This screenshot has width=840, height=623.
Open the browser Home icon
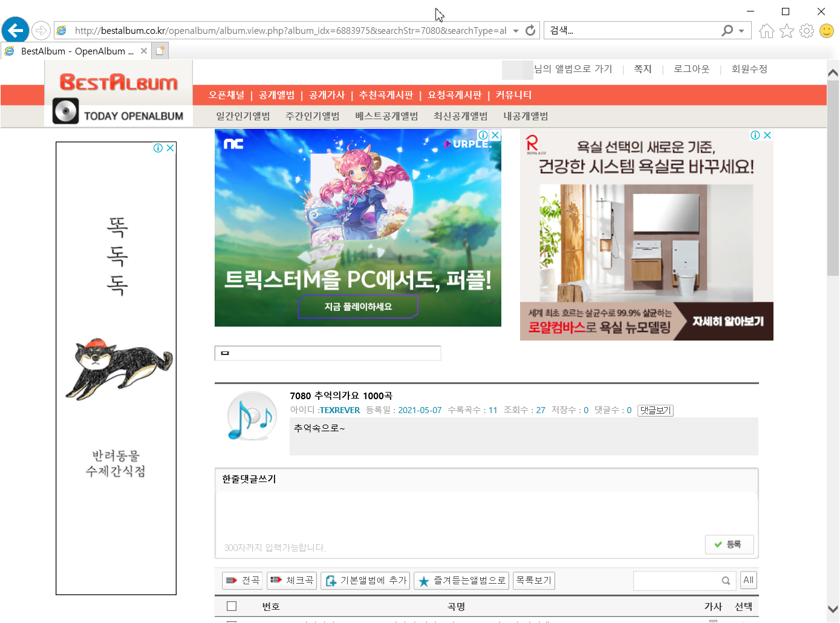(x=766, y=31)
